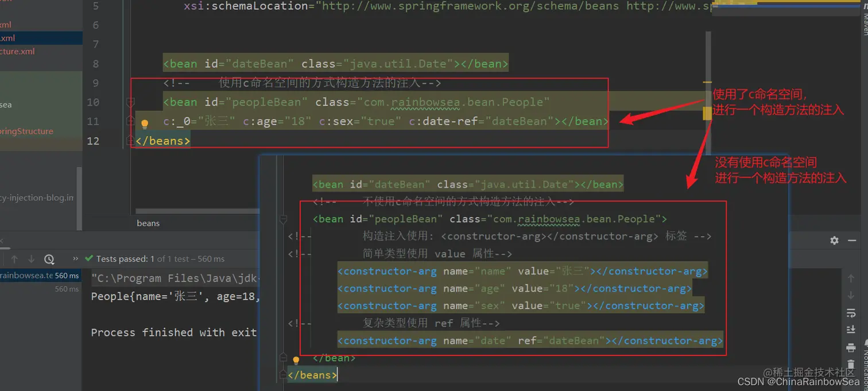
Task: Expand hidden test toolbar actions chevron
Action: pyautogui.click(x=75, y=259)
